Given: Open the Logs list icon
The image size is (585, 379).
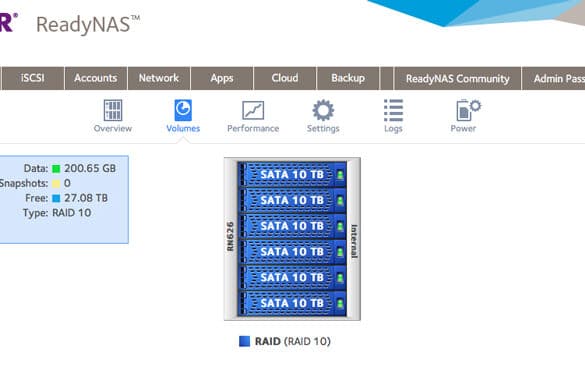Looking at the screenshot, I should [393, 110].
